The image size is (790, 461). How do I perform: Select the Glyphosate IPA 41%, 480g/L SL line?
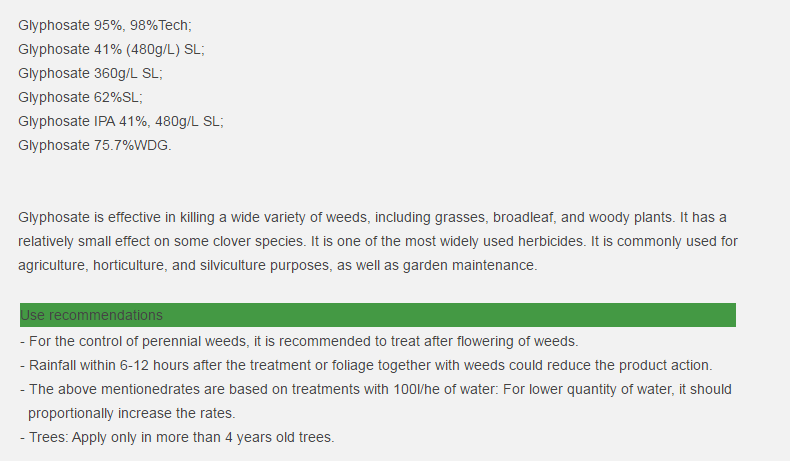pyautogui.click(x=121, y=121)
